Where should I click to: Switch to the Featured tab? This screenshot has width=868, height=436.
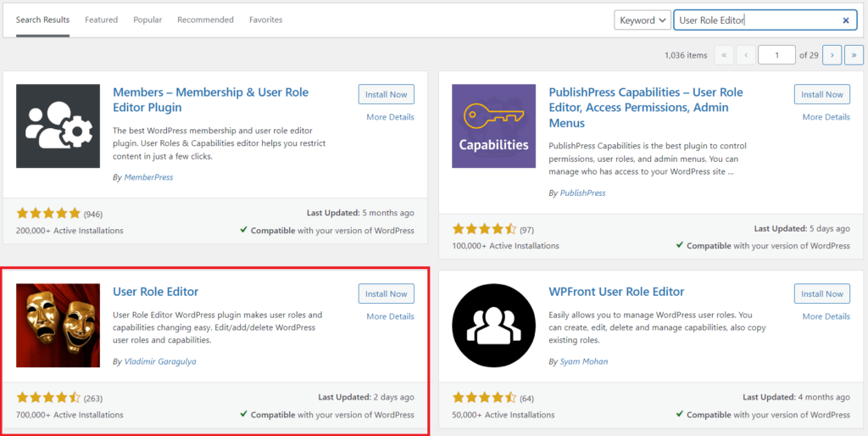[x=102, y=20]
